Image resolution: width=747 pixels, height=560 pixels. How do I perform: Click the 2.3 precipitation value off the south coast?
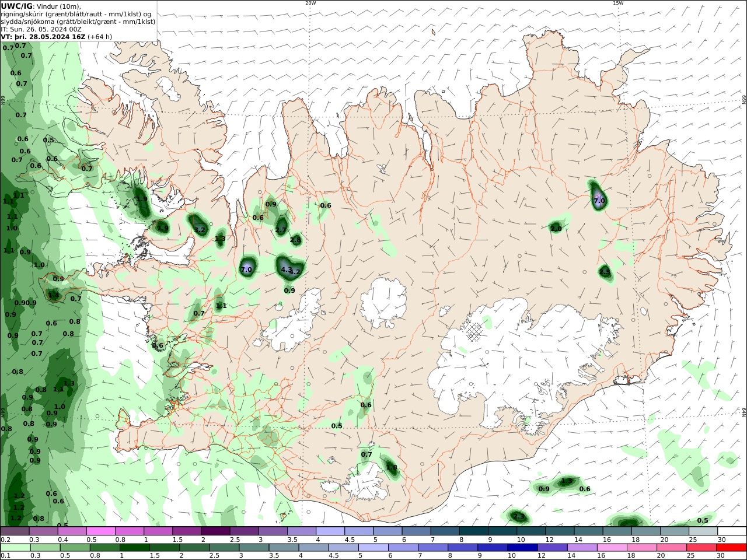(518, 517)
